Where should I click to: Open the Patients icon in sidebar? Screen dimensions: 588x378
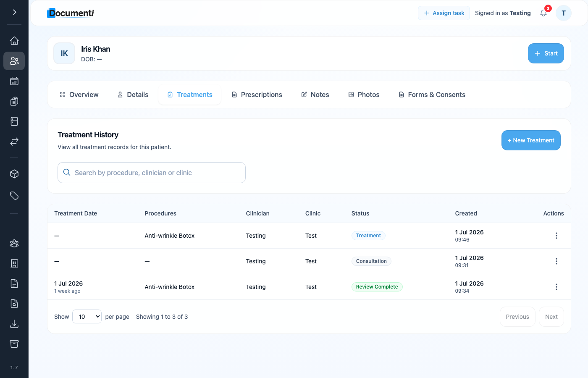(x=14, y=61)
